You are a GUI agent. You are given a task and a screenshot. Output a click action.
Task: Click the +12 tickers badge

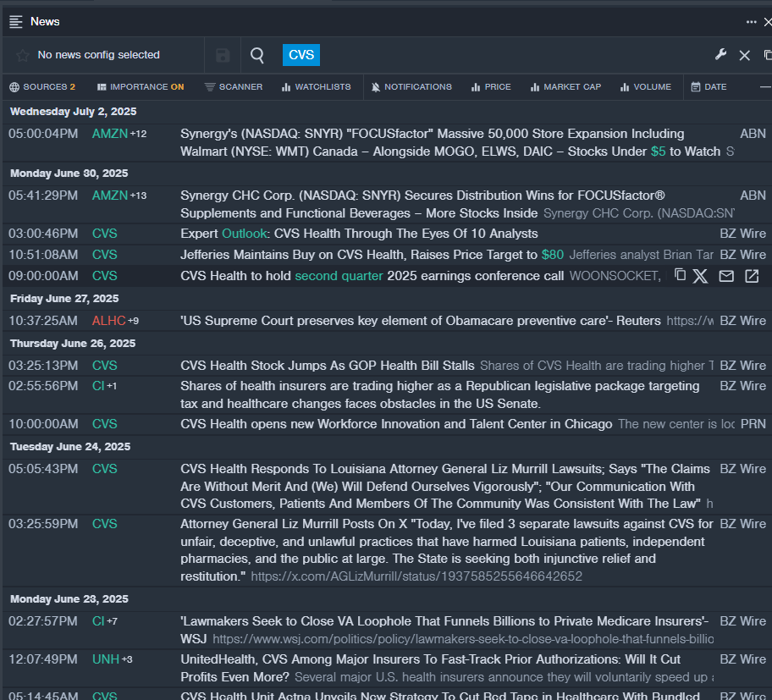tap(138, 134)
